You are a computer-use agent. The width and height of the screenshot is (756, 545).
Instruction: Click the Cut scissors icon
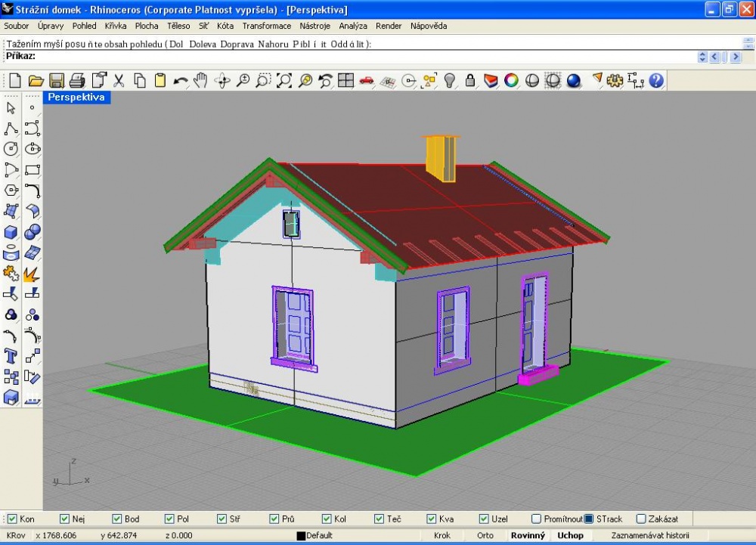tap(119, 80)
